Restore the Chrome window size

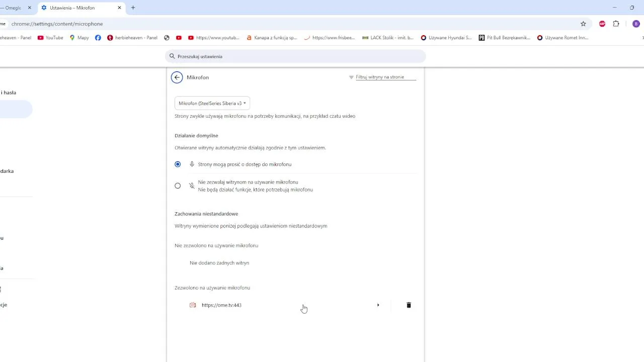(632, 8)
